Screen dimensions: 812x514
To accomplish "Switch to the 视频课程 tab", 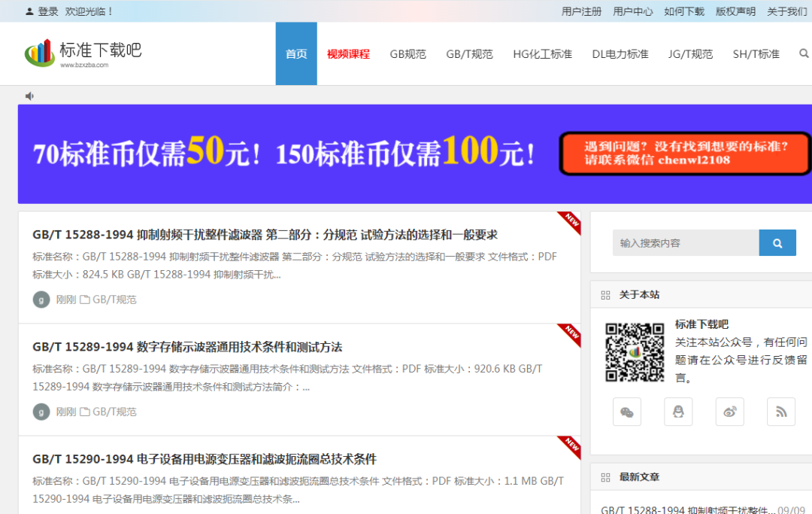I will 348,53.
